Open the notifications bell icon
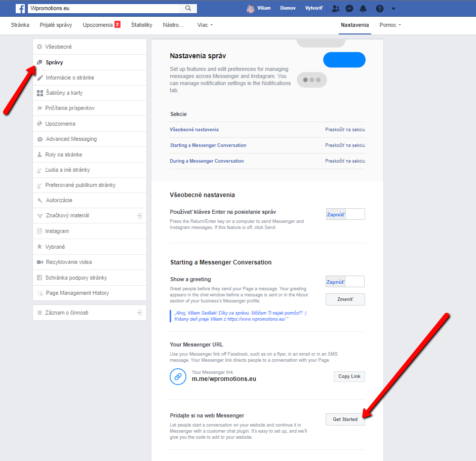 pyautogui.click(x=363, y=9)
